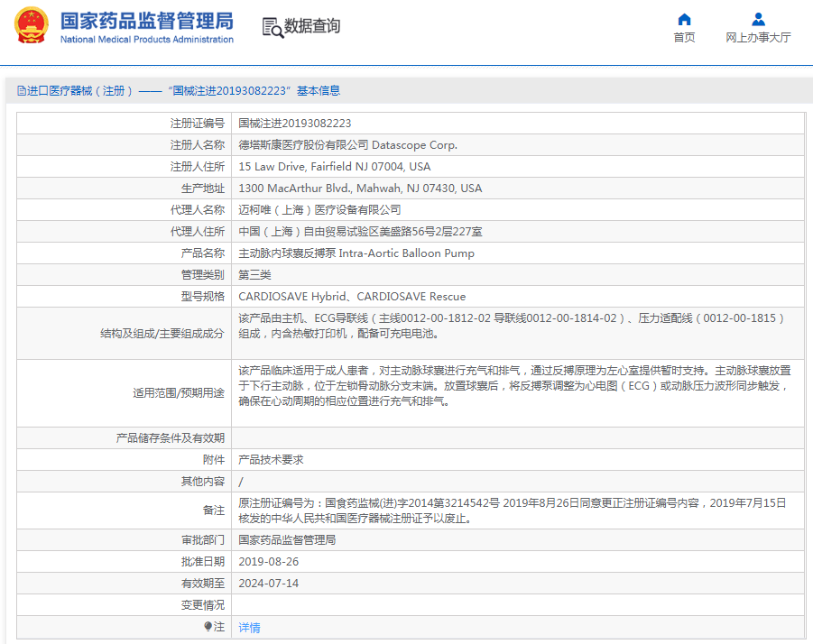Click the 数据查询 magnifier document icon
This screenshot has width=813, height=644.
coord(273,27)
